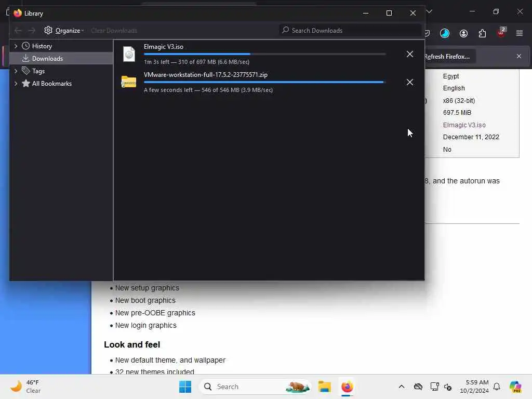
Task: Expand the Tags tree node
Action: click(x=16, y=71)
